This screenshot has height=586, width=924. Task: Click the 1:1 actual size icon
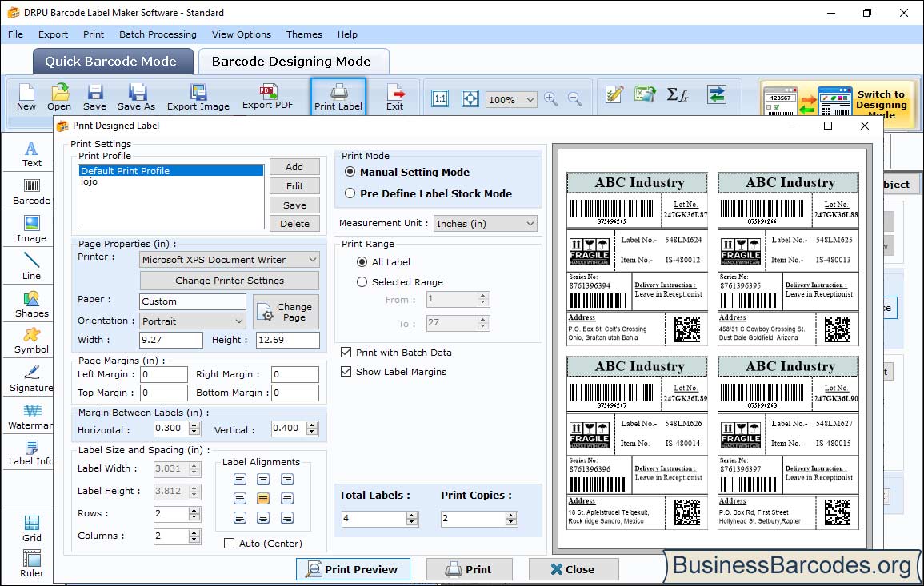(440, 98)
